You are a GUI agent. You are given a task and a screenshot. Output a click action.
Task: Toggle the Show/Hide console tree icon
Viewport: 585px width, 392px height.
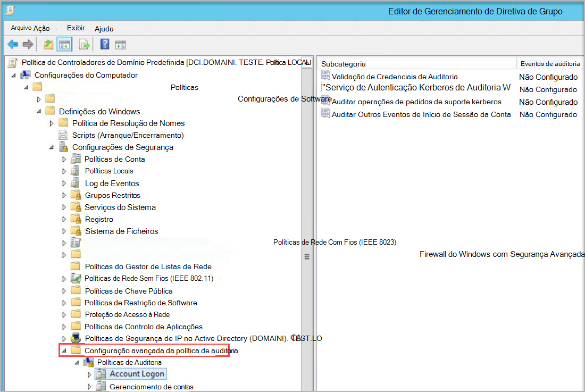click(x=64, y=45)
